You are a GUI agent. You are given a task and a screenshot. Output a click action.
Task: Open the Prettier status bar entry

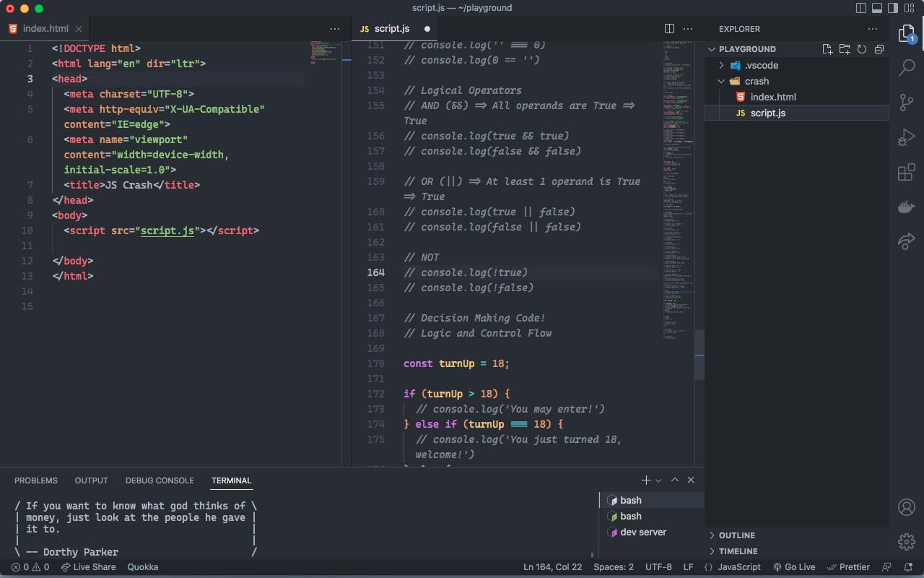coord(847,567)
